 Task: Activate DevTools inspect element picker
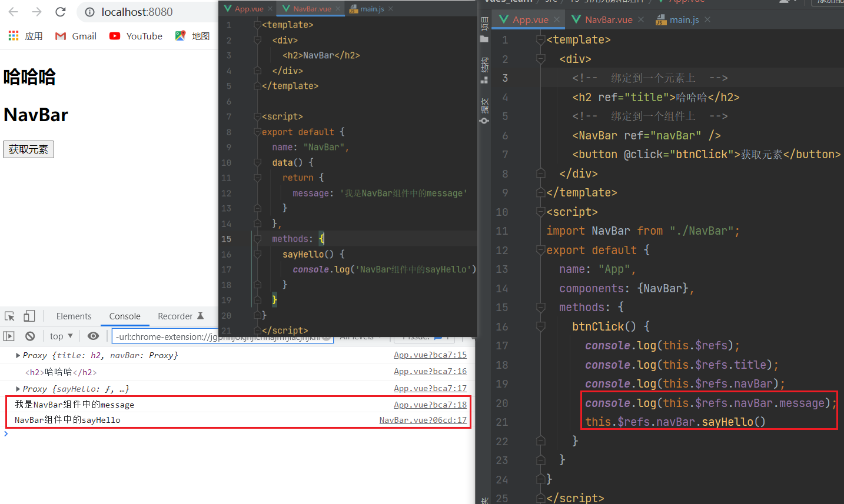tap(9, 316)
